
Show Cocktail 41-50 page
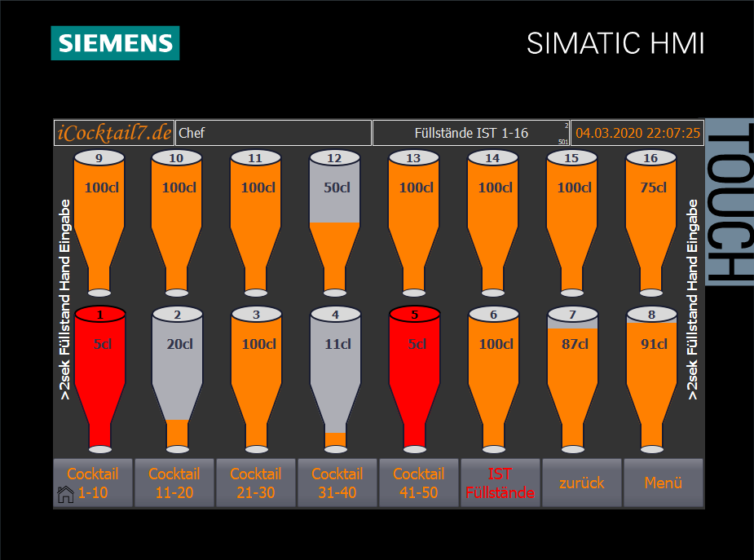[419, 483]
